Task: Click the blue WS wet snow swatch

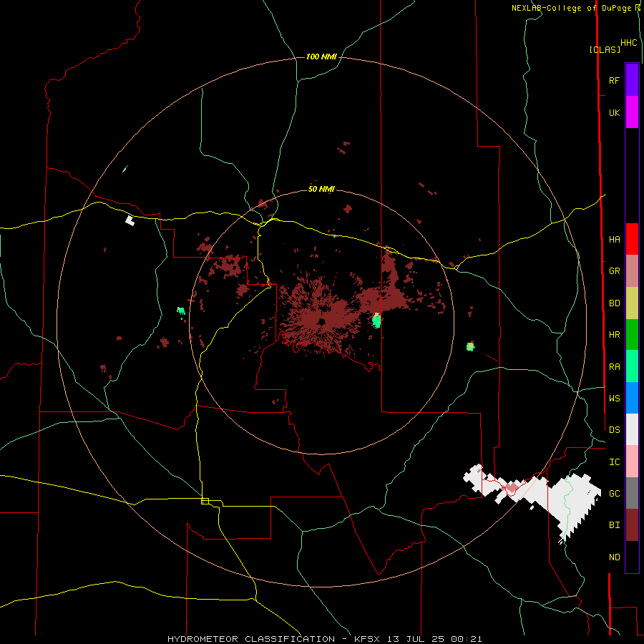Action: coord(632,398)
